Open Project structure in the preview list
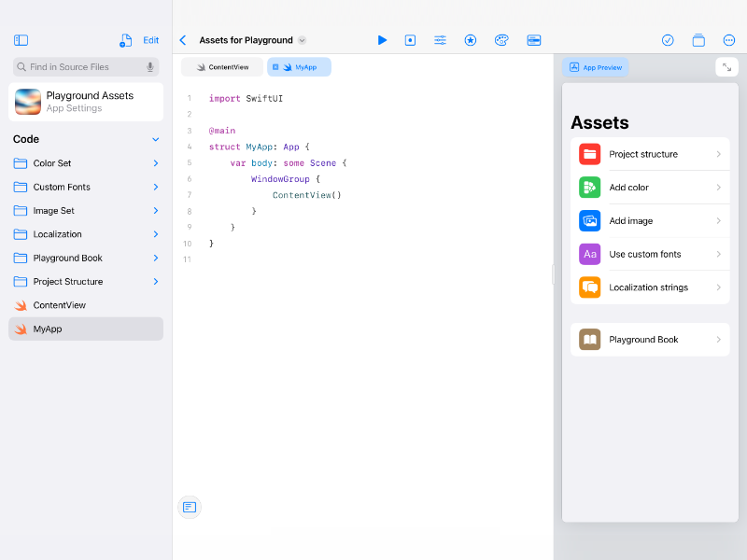 (x=650, y=154)
